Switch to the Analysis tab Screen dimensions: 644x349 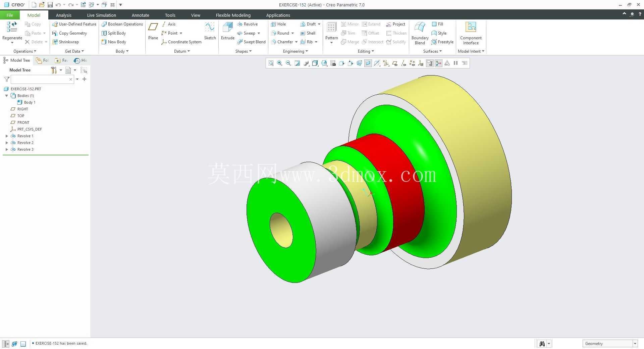point(63,15)
